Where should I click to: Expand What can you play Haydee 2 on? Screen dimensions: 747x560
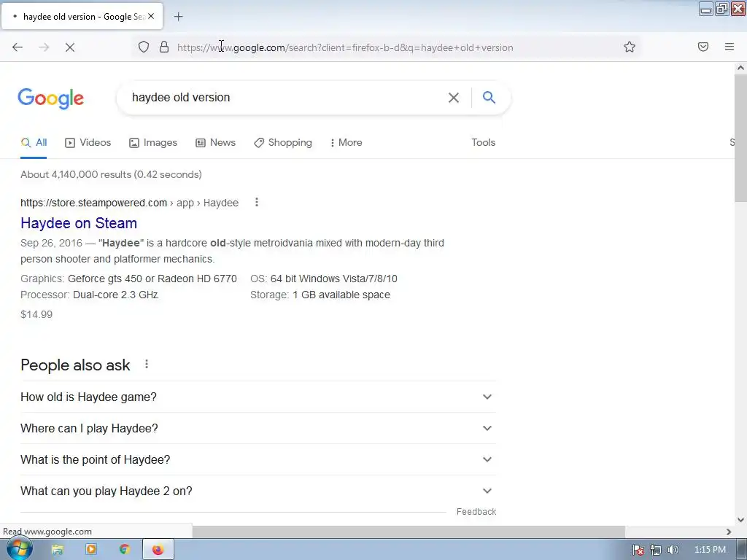(x=258, y=491)
